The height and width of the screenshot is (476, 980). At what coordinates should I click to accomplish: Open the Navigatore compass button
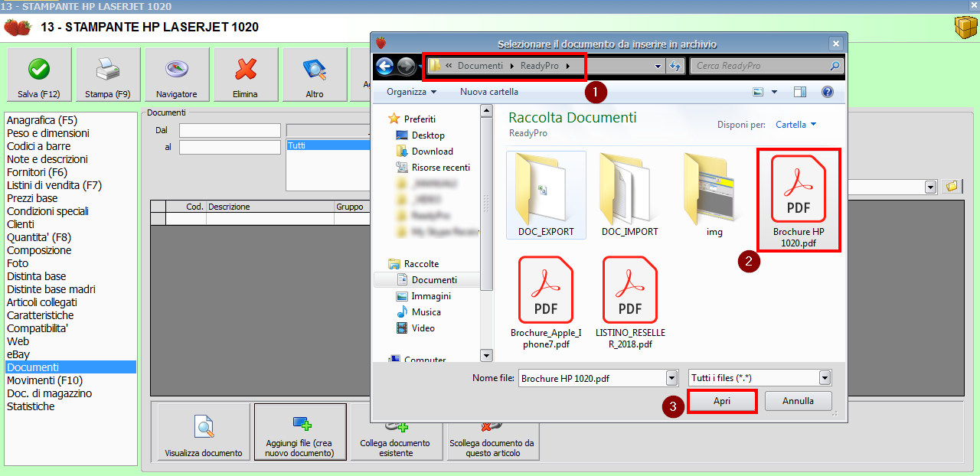coord(177,75)
